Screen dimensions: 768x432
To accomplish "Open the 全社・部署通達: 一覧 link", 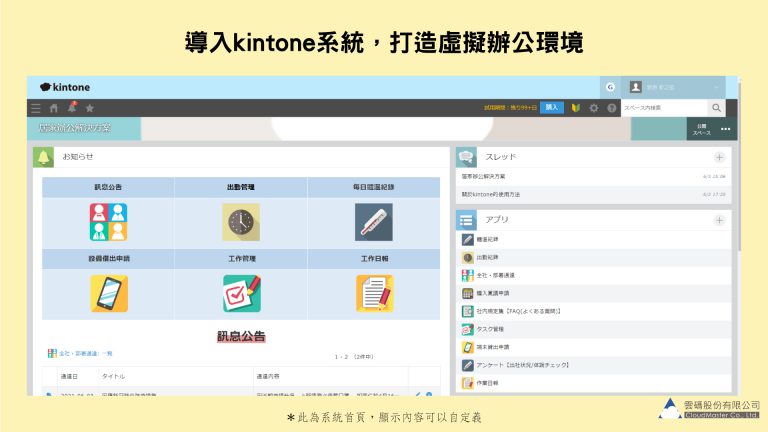I will (86, 353).
